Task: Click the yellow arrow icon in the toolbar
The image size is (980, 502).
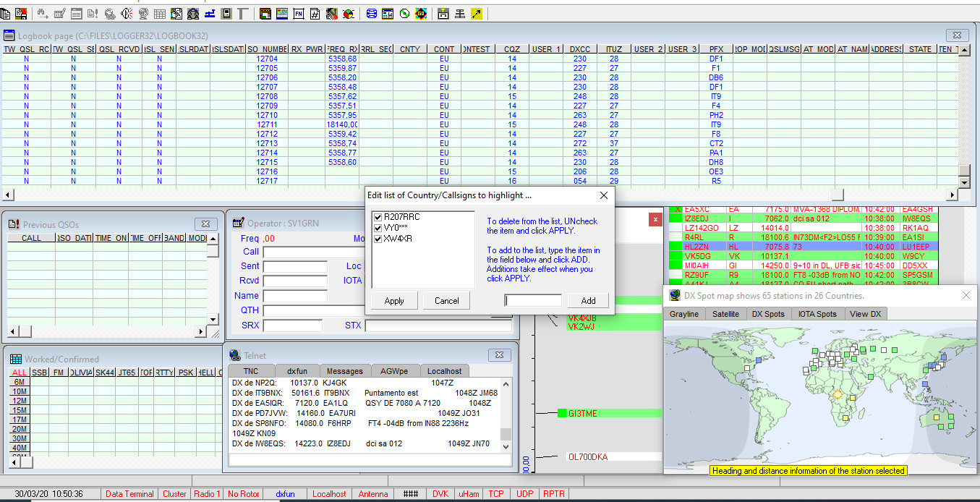Action: click(x=476, y=13)
